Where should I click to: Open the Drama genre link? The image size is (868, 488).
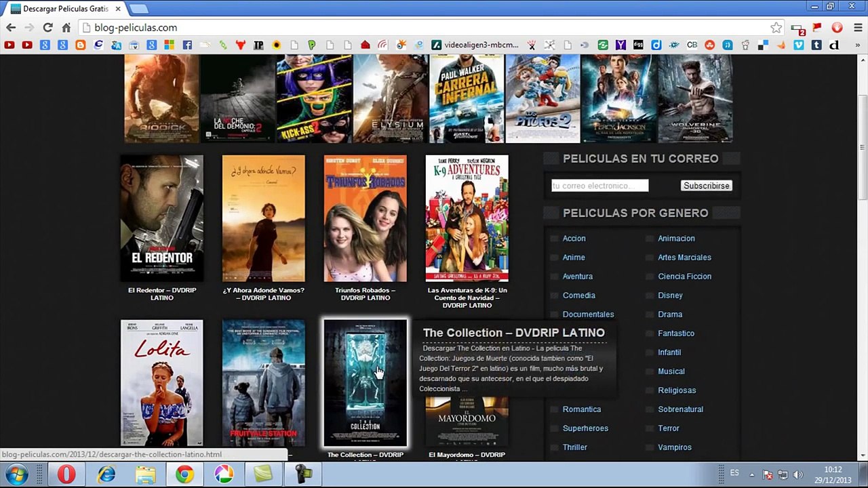pyautogui.click(x=670, y=314)
